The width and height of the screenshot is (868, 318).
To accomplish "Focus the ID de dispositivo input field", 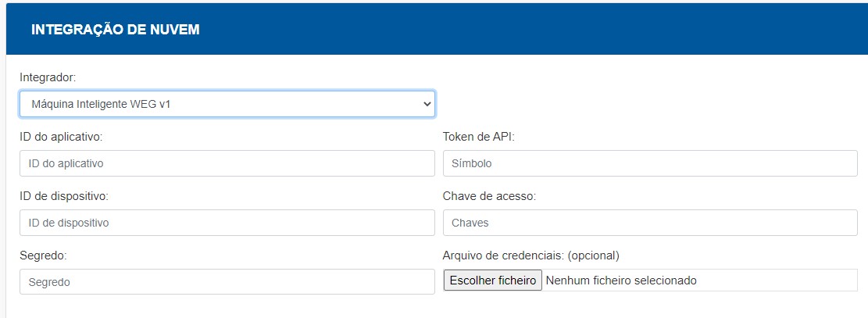I will tap(227, 223).
